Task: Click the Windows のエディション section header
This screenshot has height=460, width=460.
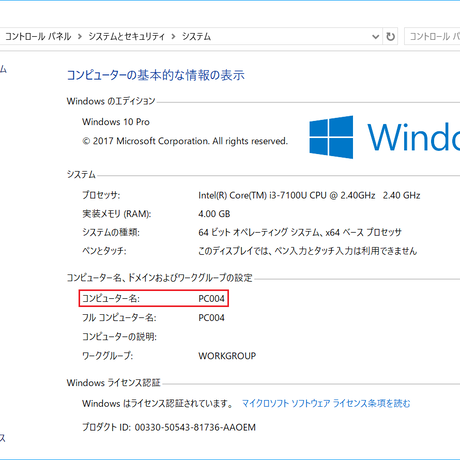Action: click(x=111, y=101)
